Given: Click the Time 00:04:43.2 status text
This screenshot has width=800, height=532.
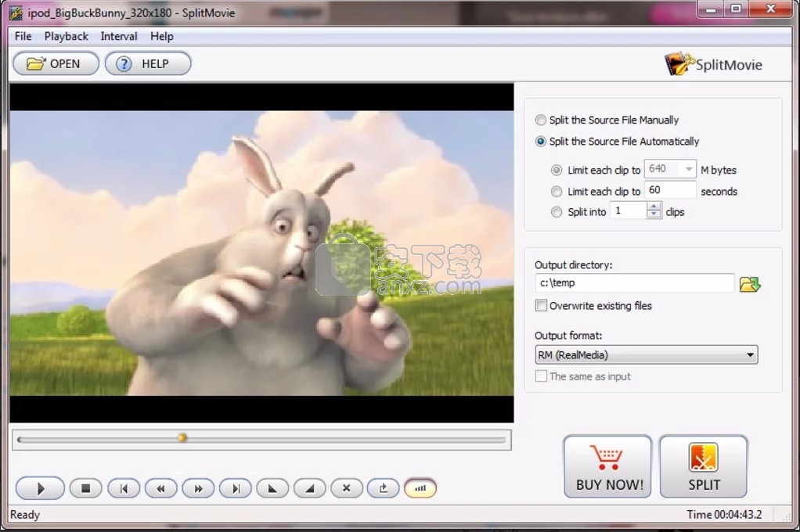Looking at the screenshot, I should tap(724, 514).
